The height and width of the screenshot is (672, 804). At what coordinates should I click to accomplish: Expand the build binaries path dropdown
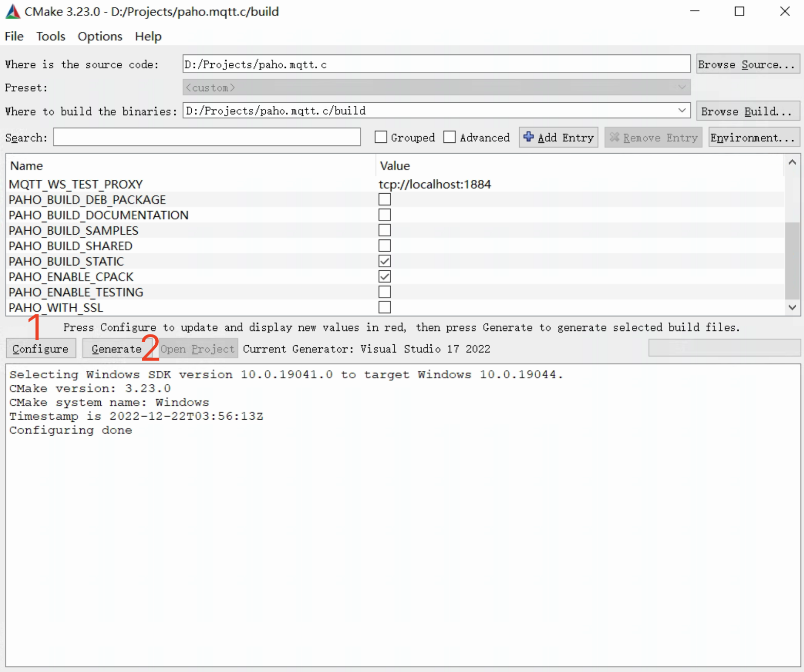pos(682,110)
